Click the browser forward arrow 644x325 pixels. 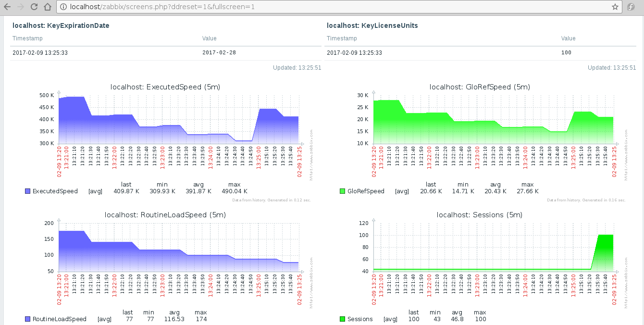pyautogui.click(x=20, y=7)
